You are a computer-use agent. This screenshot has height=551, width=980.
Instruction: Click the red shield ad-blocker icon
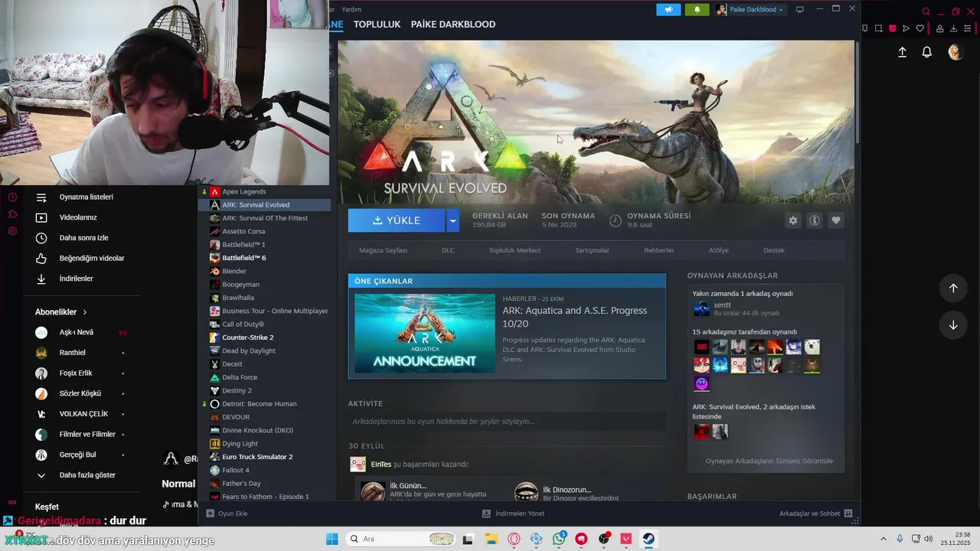[x=892, y=29]
